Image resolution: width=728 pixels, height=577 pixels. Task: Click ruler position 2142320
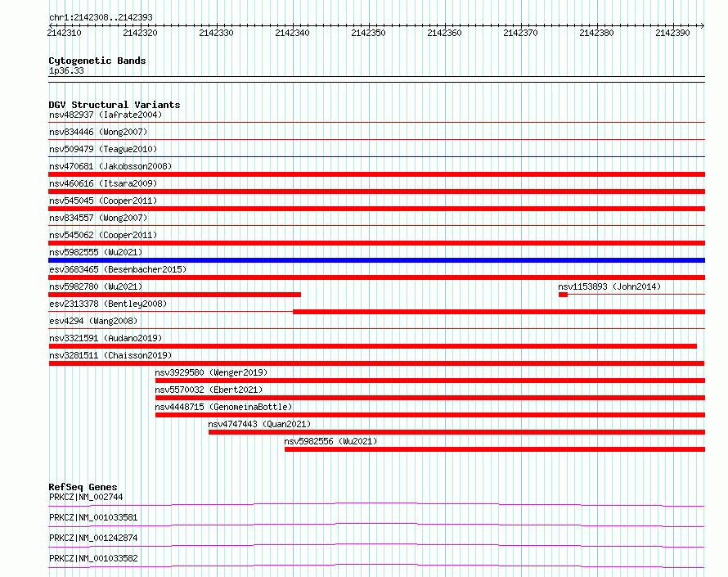tap(140, 33)
